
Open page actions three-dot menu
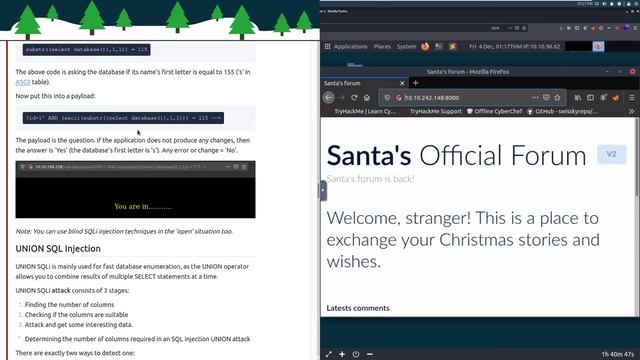point(535,98)
